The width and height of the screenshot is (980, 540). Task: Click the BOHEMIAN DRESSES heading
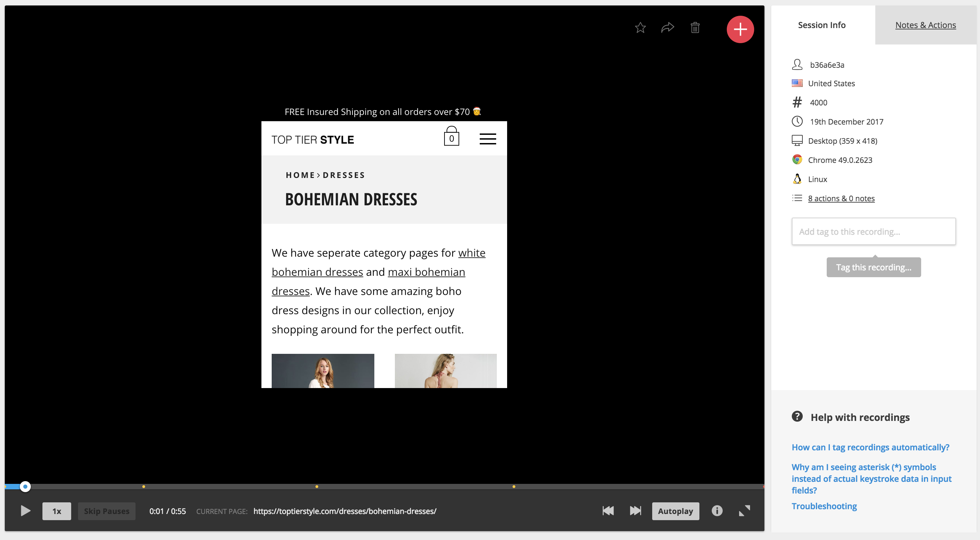pyautogui.click(x=351, y=200)
